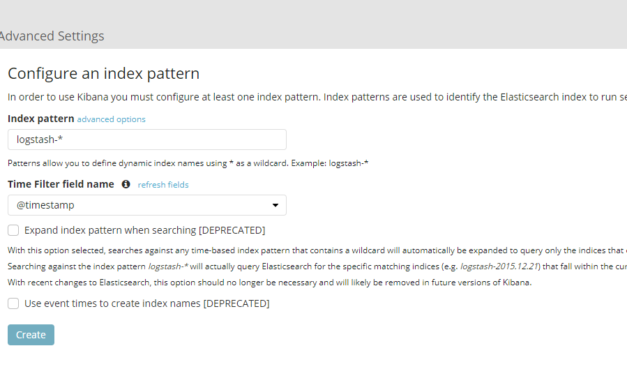
Task: Click the In order to use Kibana intro text
Action: point(317,97)
